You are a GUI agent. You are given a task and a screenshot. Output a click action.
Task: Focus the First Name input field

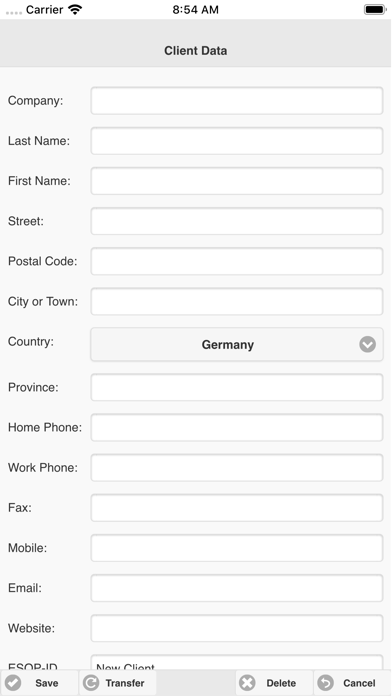click(x=237, y=181)
